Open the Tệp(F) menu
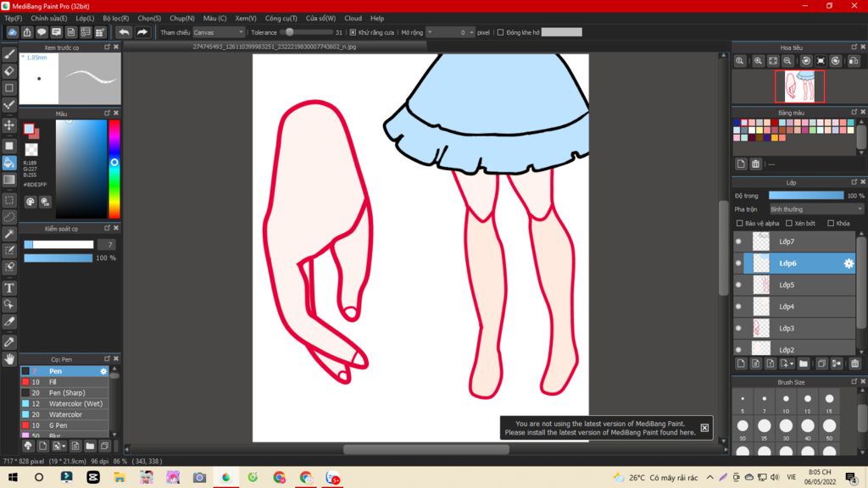 14,19
